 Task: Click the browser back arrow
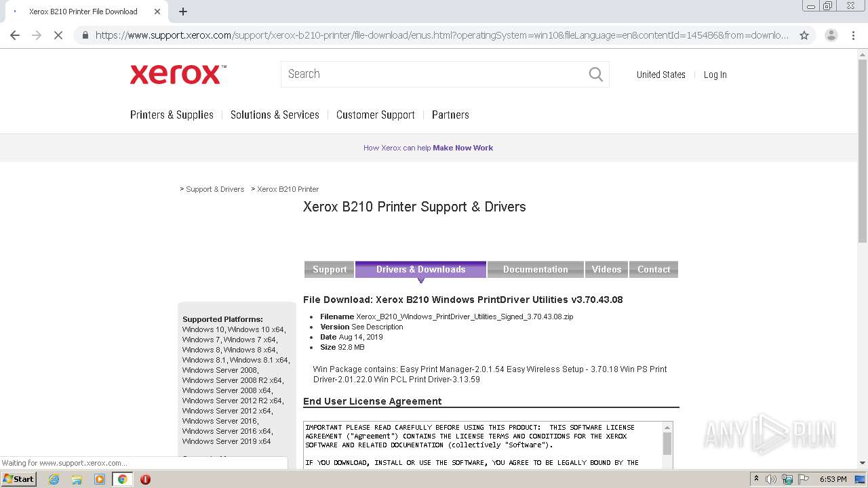pos(15,35)
